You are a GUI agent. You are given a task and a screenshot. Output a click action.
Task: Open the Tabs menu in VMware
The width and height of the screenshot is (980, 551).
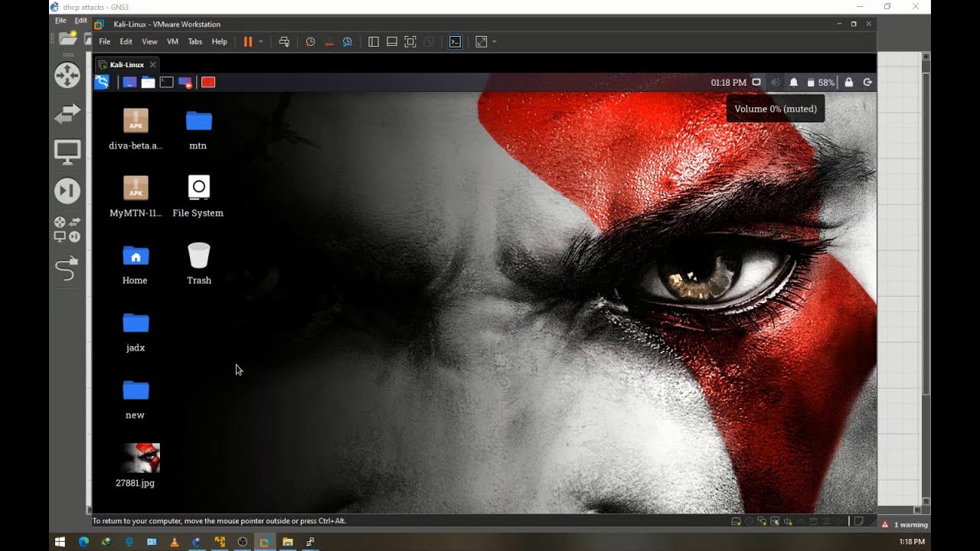195,41
